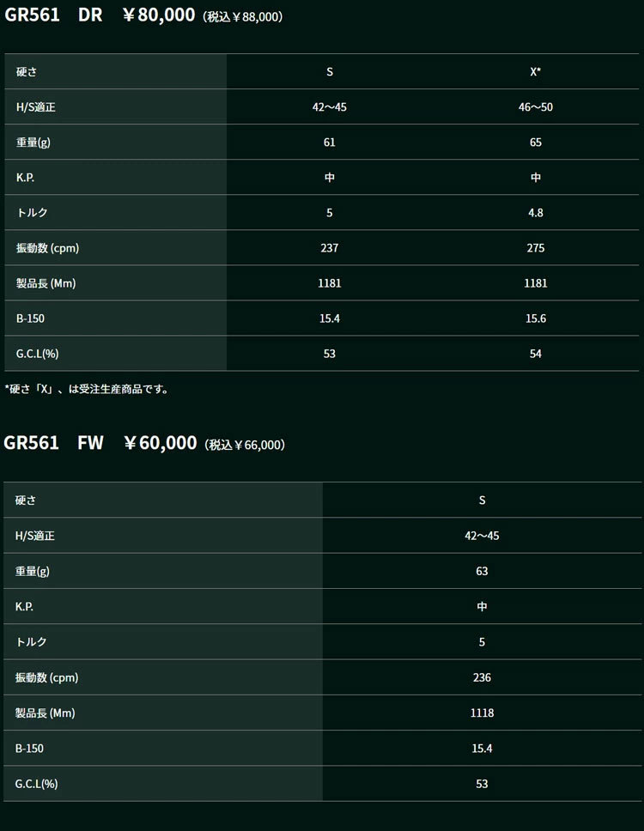Image resolution: width=644 pixels, height=831 pixels.
Task: Select the トルク row label in DR table
Action: point(32,213)
